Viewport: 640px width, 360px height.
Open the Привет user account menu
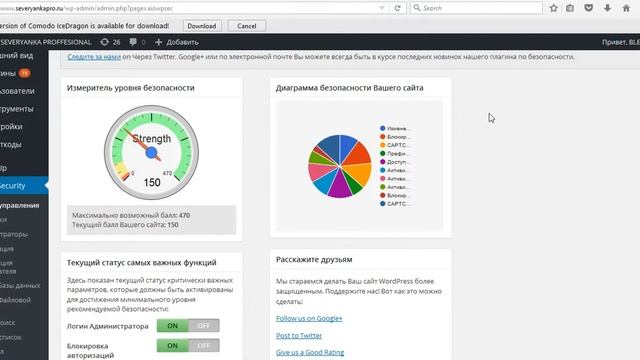tap(621, 42)
